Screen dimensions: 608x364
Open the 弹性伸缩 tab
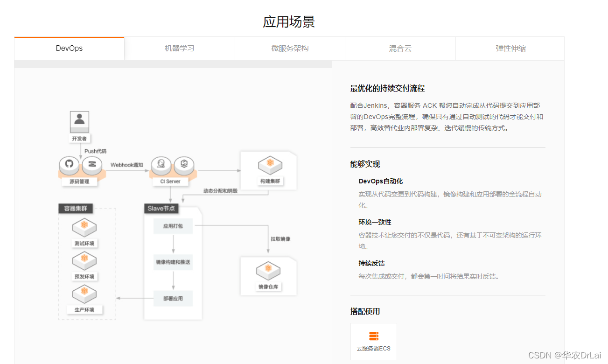coord(510,49)
